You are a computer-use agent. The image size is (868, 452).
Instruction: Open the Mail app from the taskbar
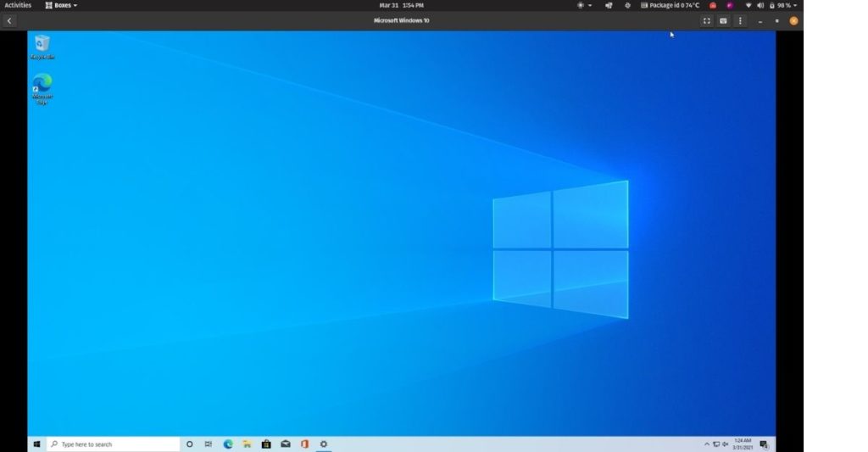(x=286, y=444)
